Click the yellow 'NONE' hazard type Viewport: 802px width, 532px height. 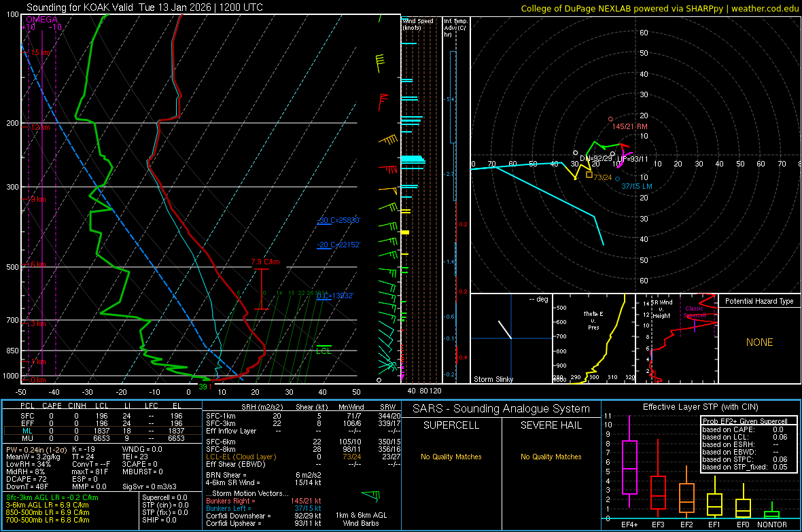760,342
